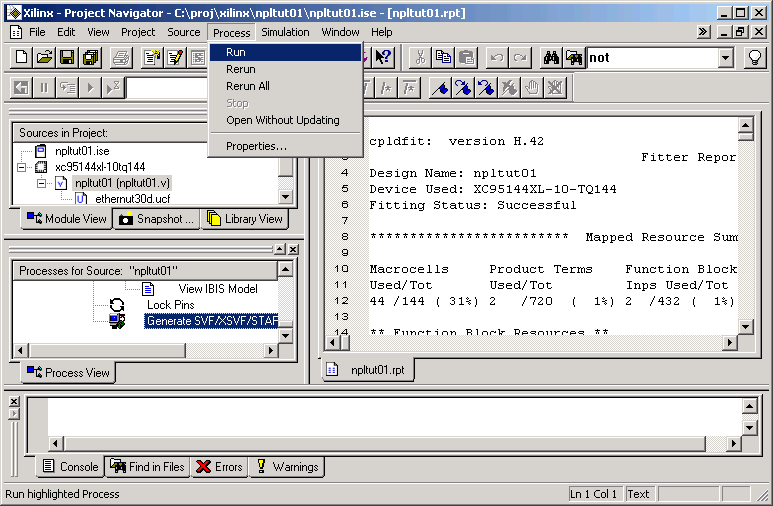Collapse the npltut01 (npltut01.v) tree node

tap(41, 183)
